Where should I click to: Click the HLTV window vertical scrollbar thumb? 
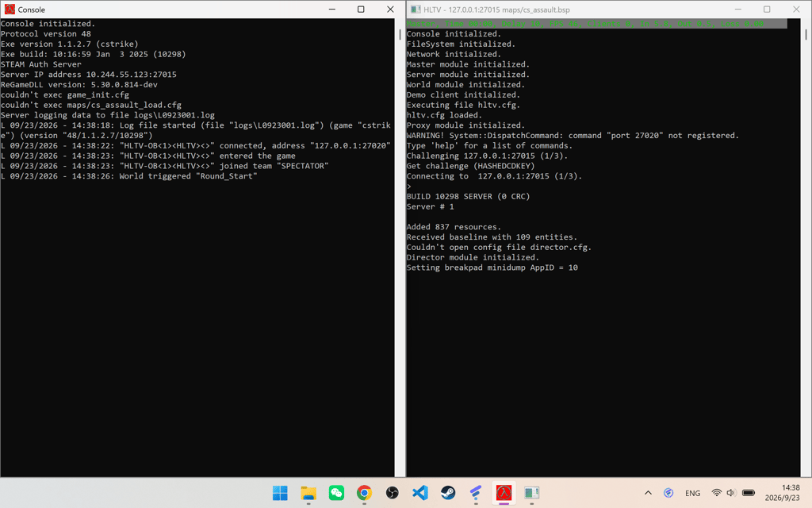coord(806,34)
